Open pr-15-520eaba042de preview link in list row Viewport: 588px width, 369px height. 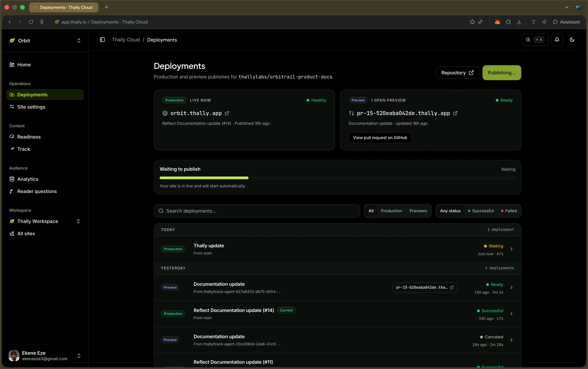(425, 287)
